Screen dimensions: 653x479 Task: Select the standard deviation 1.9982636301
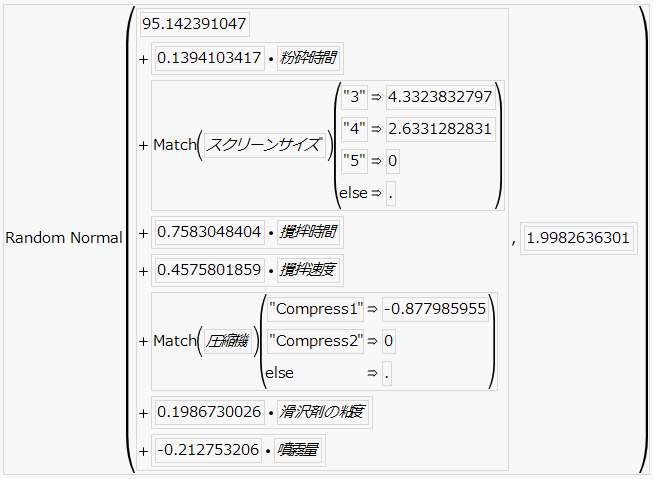(x=578, y=238)
